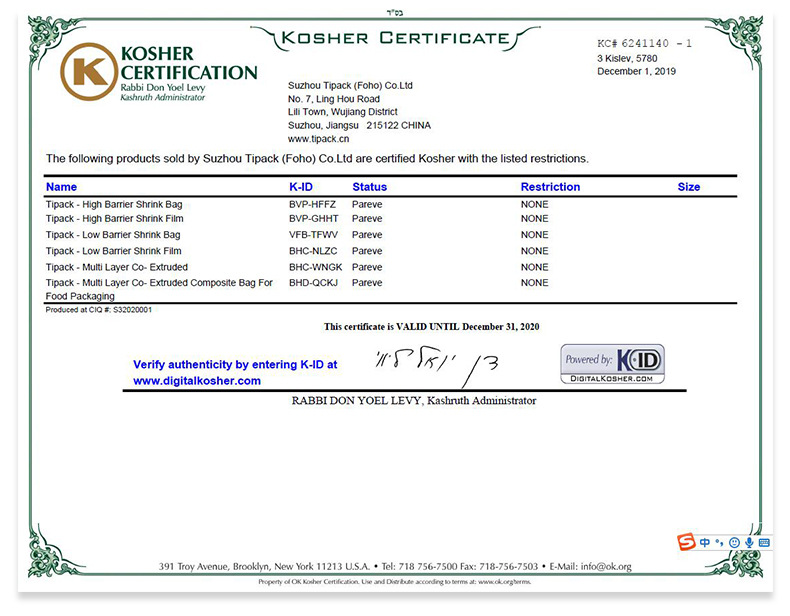Image resolution: width=790 pixels, height=616 pixels.
Task: Click the OK Kosher circular K logo
Action: [x=89, y=72]
